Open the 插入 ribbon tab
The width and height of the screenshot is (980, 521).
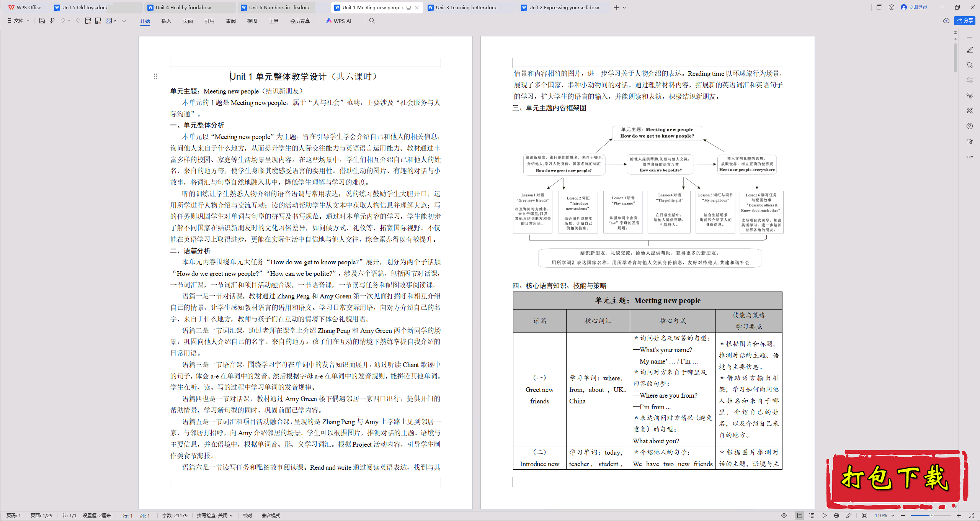click(166, 21)
